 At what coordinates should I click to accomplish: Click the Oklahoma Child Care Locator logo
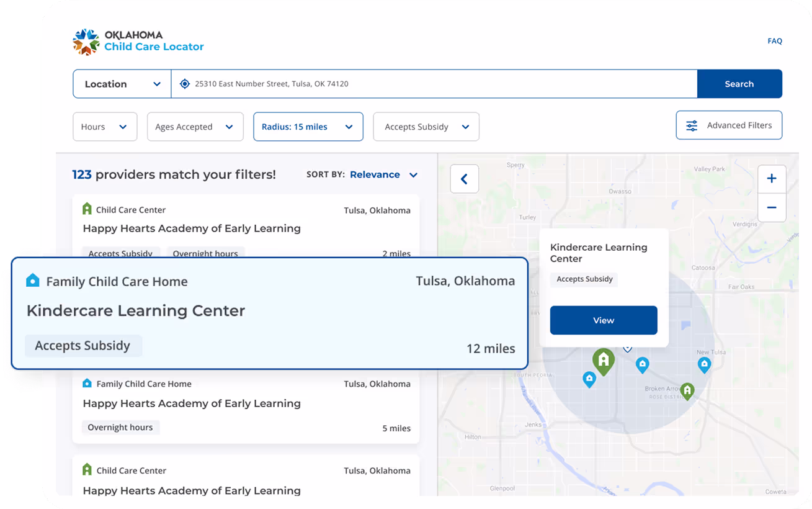[x=138, y=42]
